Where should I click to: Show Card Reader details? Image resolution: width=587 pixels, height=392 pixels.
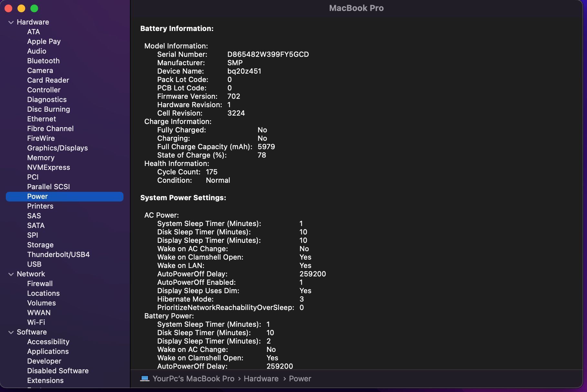(x=48, y=80)
